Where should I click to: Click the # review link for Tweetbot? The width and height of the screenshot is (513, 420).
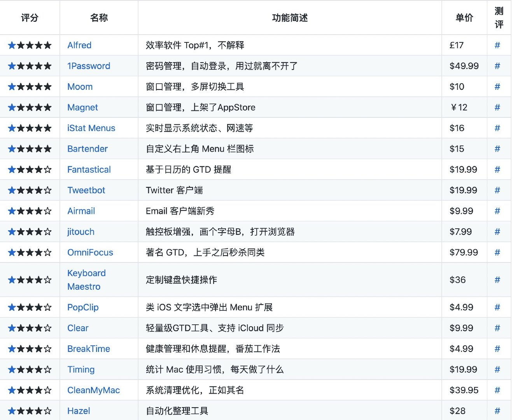497,190
